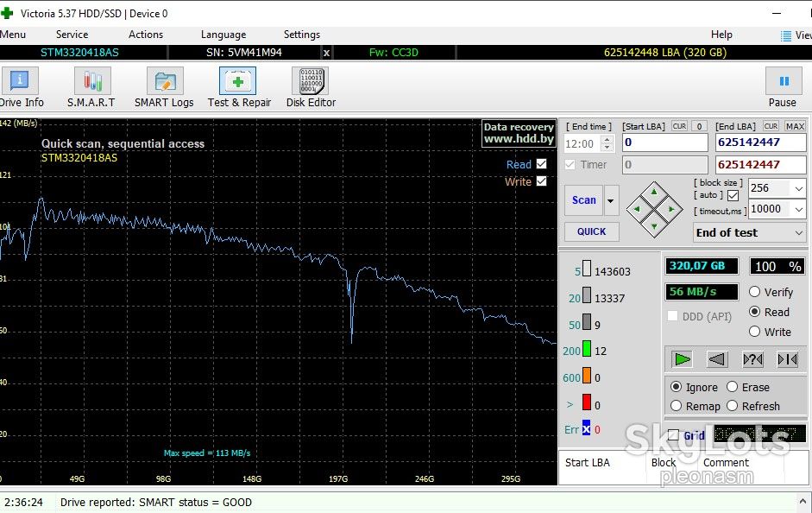The width and height of the screenshot is (812, 513).
Task: Adjust the End time spinner arrows
Action: (x=608, y=143)
